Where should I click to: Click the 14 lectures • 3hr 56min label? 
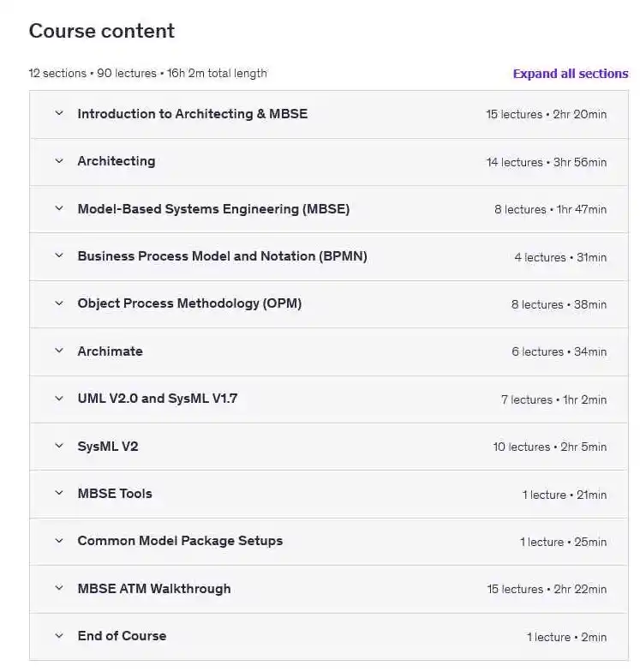tap(547, 162)
